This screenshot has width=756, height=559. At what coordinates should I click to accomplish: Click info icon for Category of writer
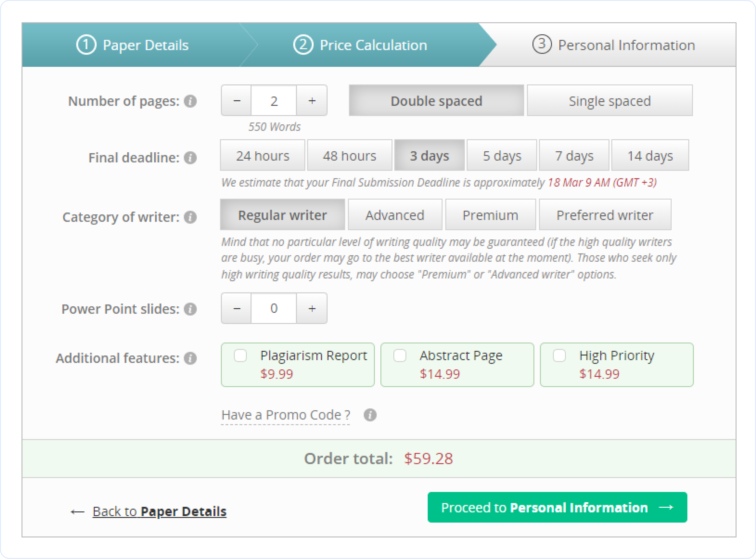[190, 217]
